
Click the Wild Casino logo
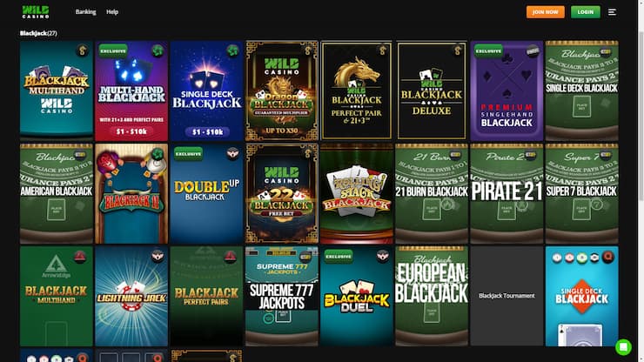click(36, 12)
